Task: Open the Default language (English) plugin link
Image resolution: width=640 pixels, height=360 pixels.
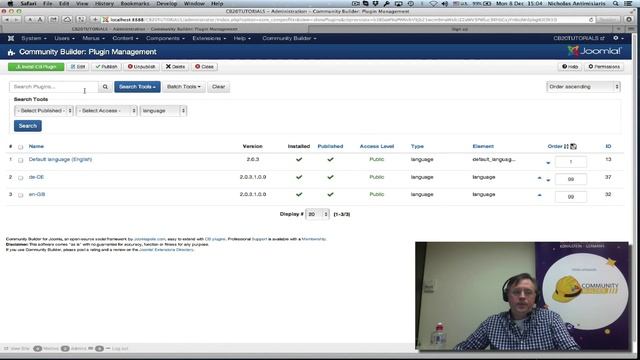Action: click(60, 160)
